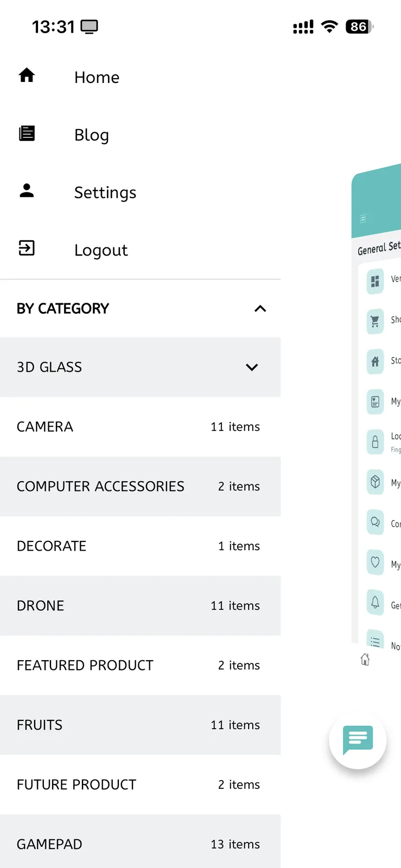This screenshot has height=868, width=401.
Task: Tap the chat bubbles icon in background settings
Action: click(x=375, y=522)
